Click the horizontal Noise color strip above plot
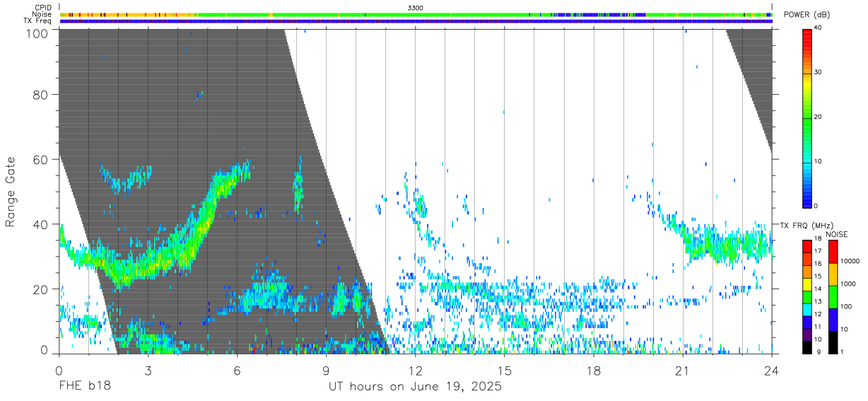This screenshot has width=868, height=401. click(x=416, y=14)
